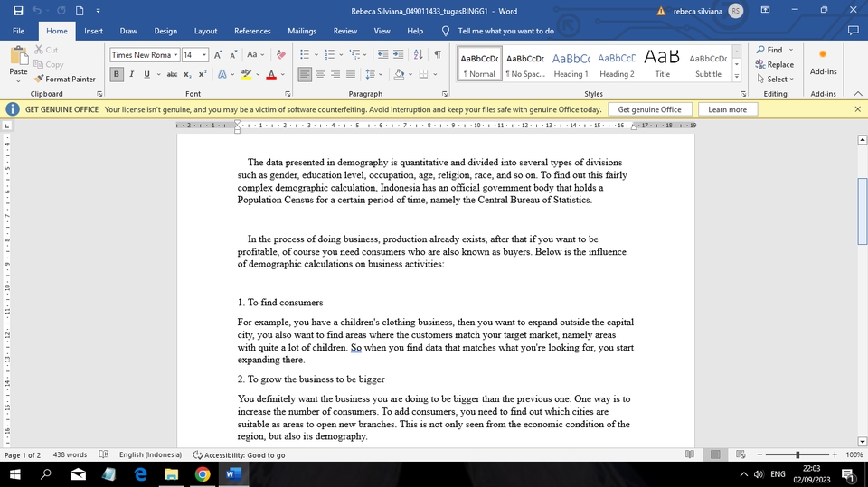Clear all formatting icon
Viewport: 868px width, 487px height.
280,55
